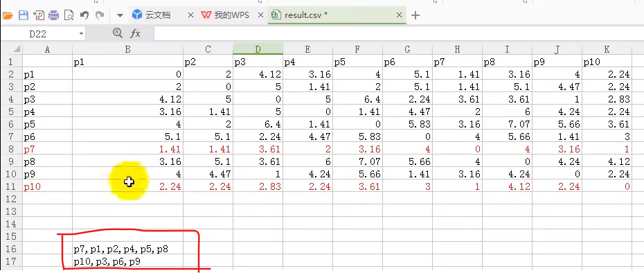
Task: Click into the formula bar input
Action: coord(398,34)
